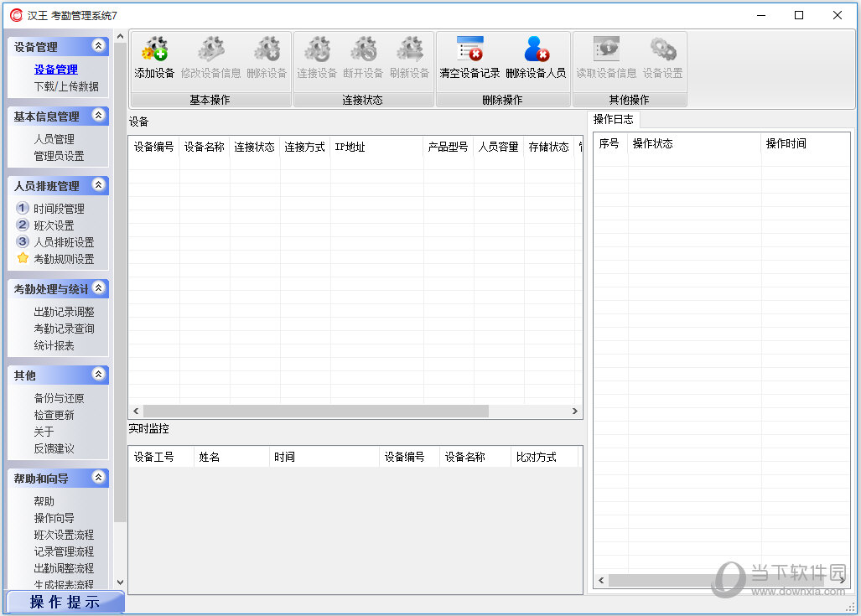The width and height of the screenshot is (861, 616).
Task: Open 下载/上传数据 in sidebar
Action: (x=66, y=87)
